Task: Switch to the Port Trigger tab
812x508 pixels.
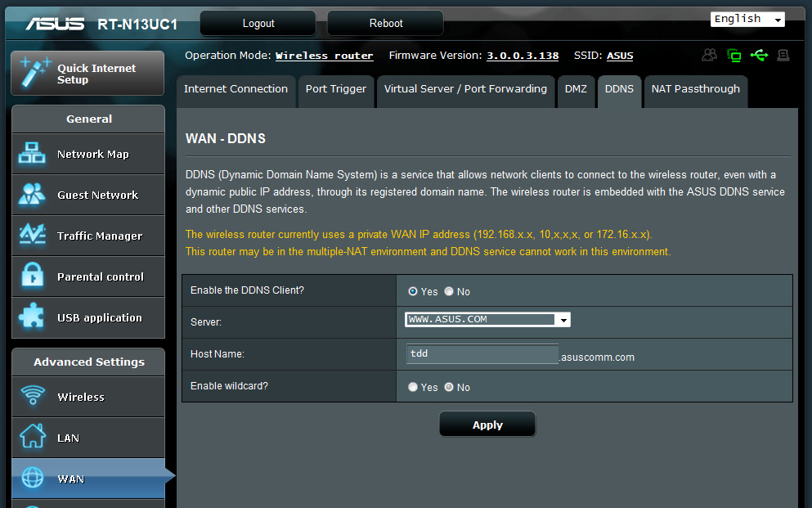Action: [x=336, y=92]
